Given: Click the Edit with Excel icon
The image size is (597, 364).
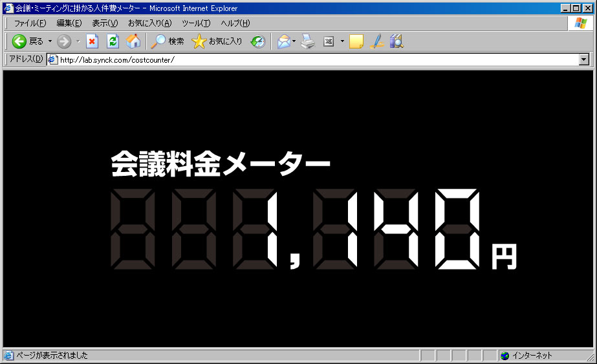Looking at the screenshot, I should [329, 41].
